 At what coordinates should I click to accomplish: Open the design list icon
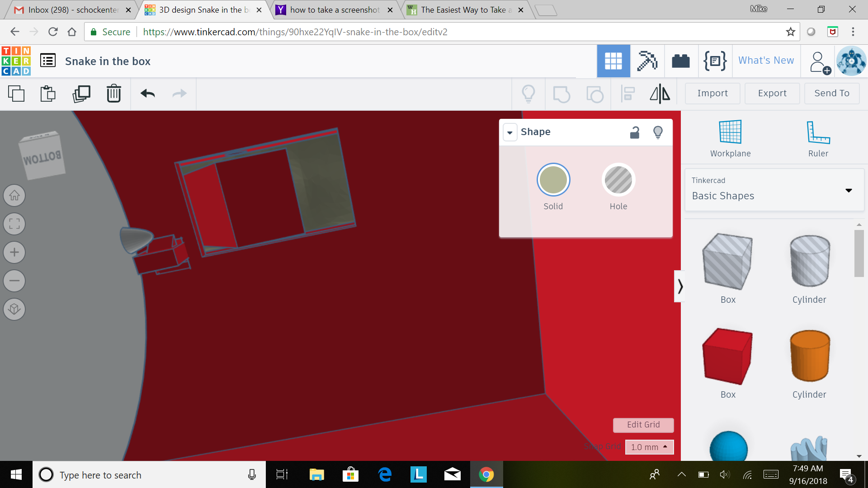point(48,61)
